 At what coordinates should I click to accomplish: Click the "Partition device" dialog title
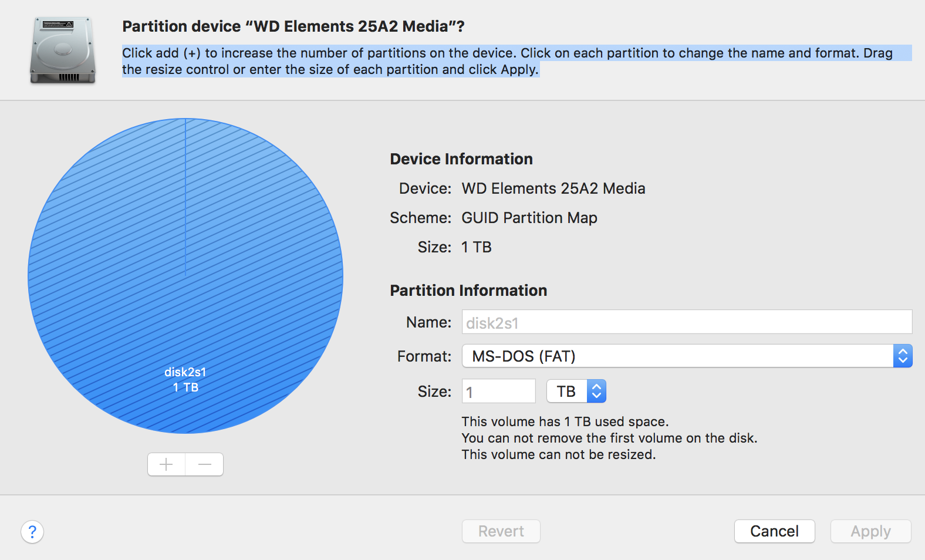[293, 26]
